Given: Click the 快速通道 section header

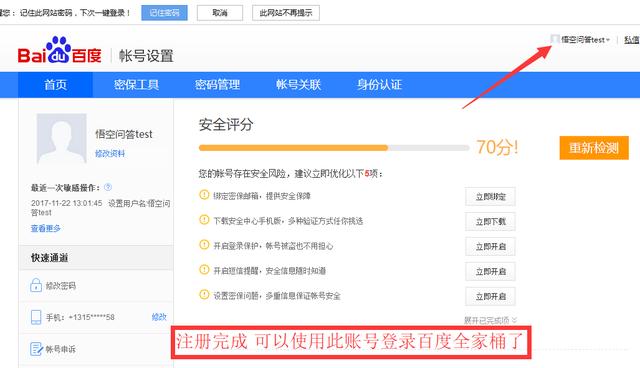Looking at the screenshot, I should [x=50, y=257].
